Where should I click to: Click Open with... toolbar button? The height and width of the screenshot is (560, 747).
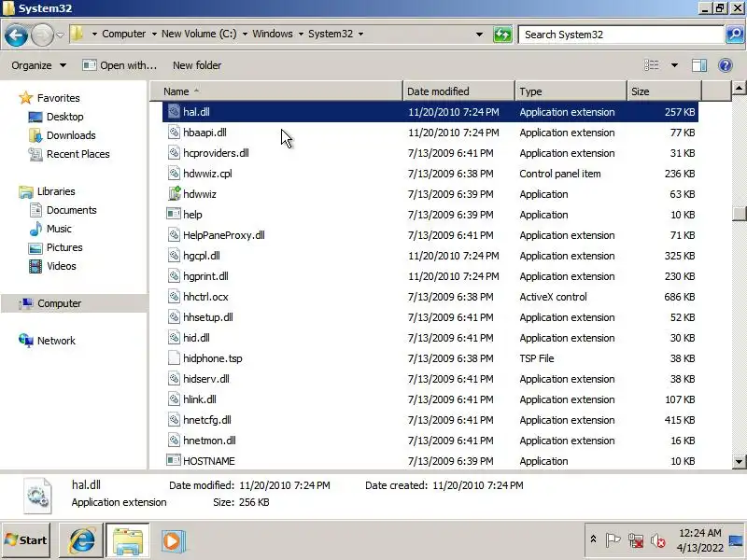(120, 65)
